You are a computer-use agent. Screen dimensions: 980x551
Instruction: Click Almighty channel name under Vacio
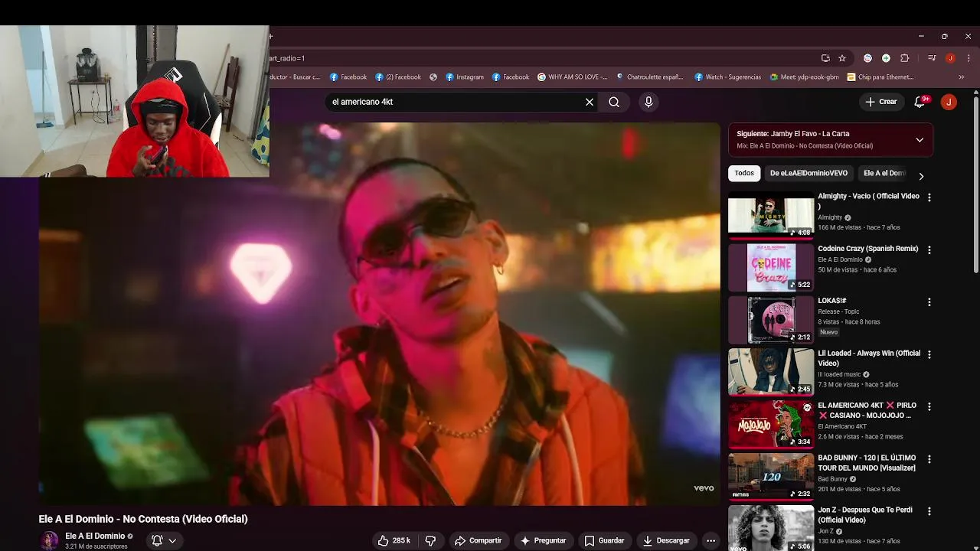tap(830, 217)
